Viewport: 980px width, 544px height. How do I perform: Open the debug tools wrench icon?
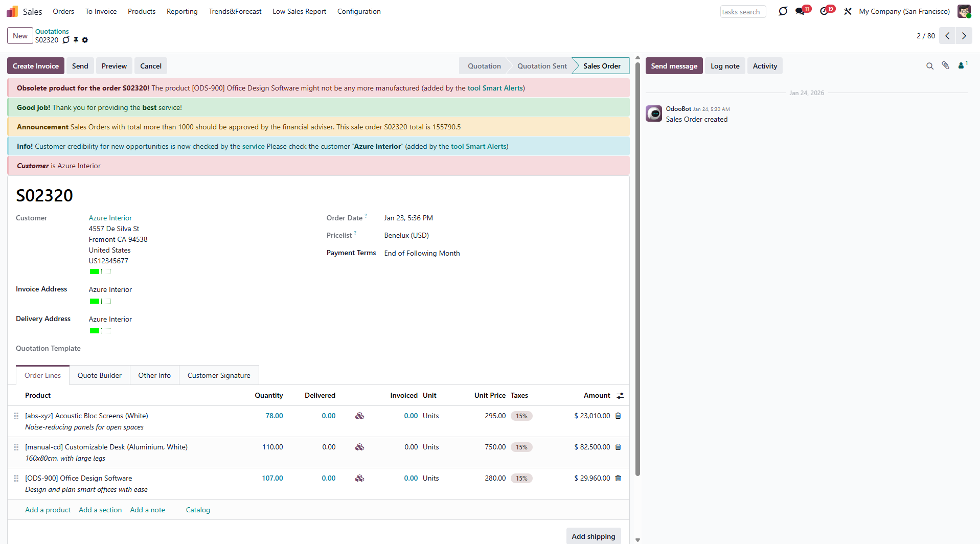tap(848, 11)
